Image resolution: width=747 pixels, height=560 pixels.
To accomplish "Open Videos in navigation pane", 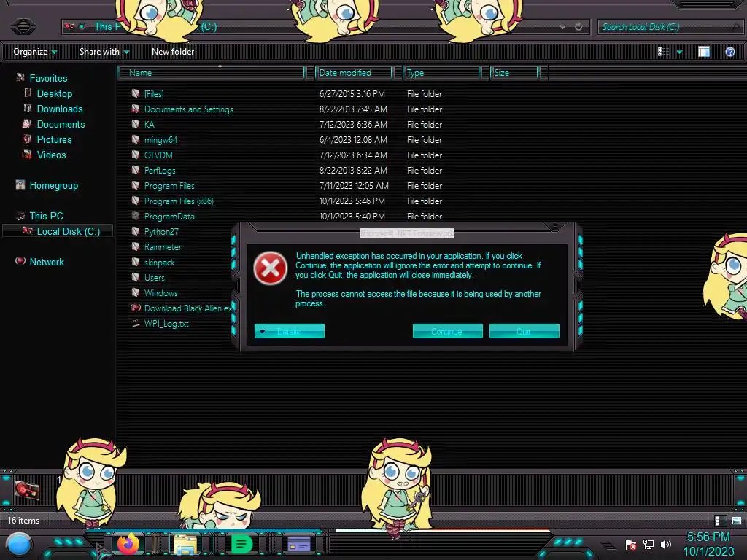I will tap(51, 155).
